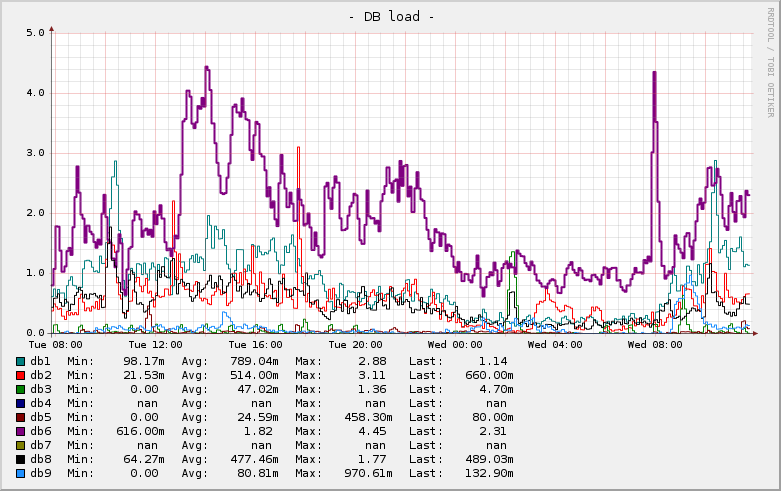Select the olive db7 legend swatch
This screenshot has width=781, height=491.
point(21,445)
